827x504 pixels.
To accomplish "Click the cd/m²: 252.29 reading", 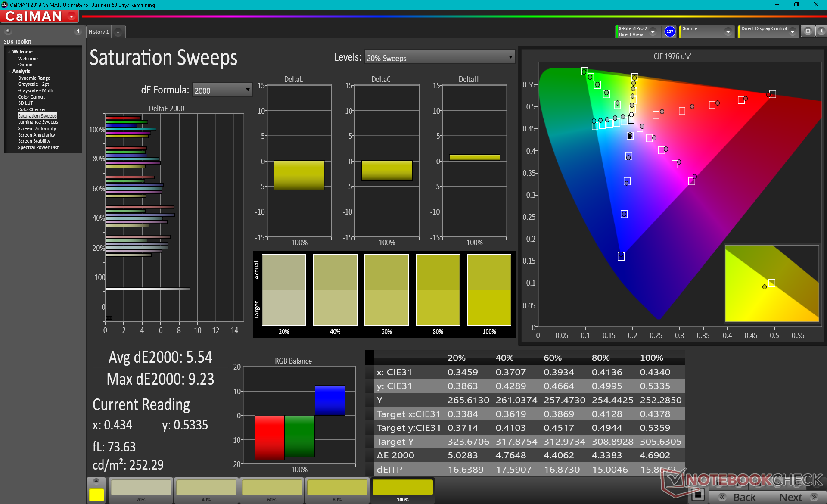I will [128, 464].
